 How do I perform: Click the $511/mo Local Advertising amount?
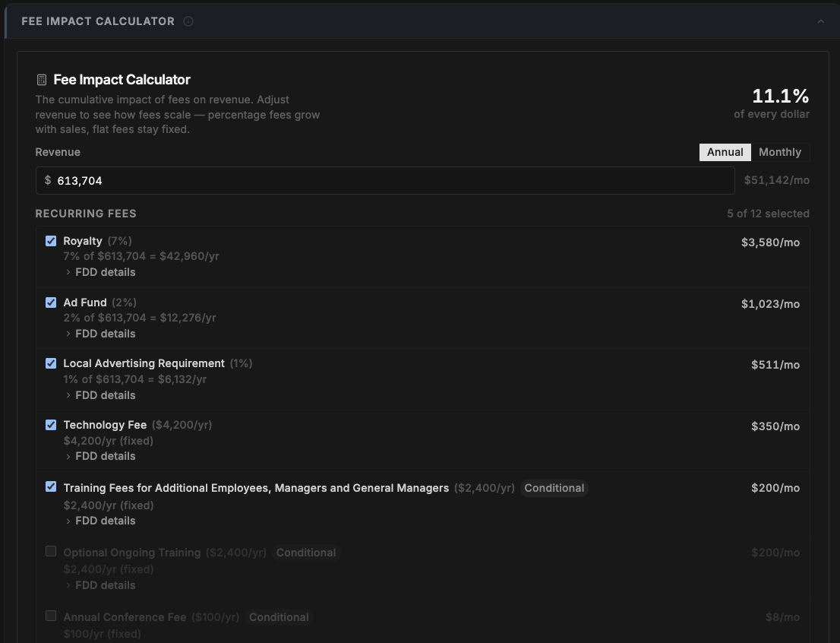[x=775, y=366]
